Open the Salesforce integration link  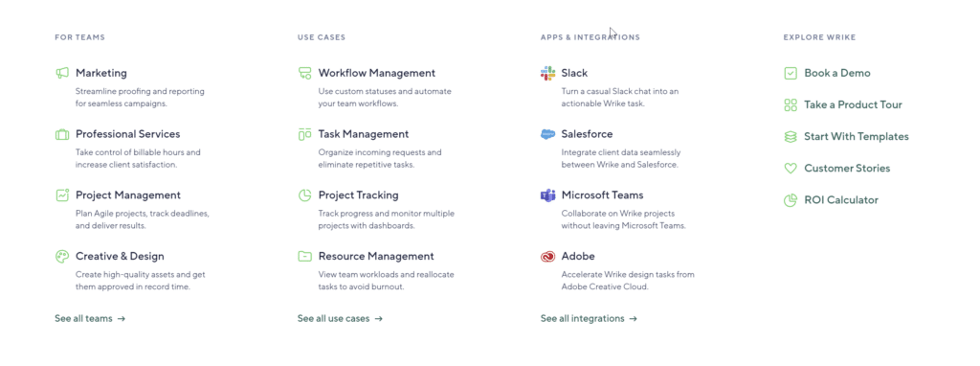587,134
